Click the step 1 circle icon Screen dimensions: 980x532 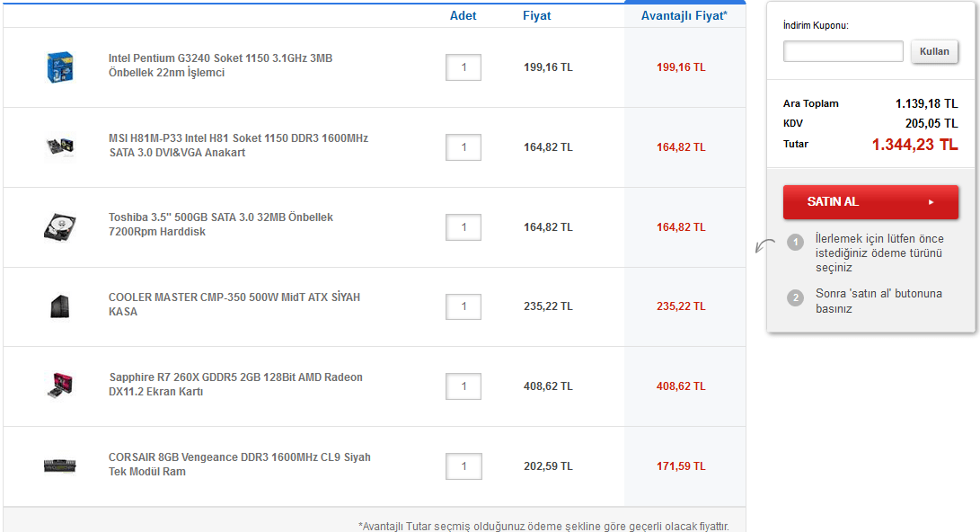point(795,242)
